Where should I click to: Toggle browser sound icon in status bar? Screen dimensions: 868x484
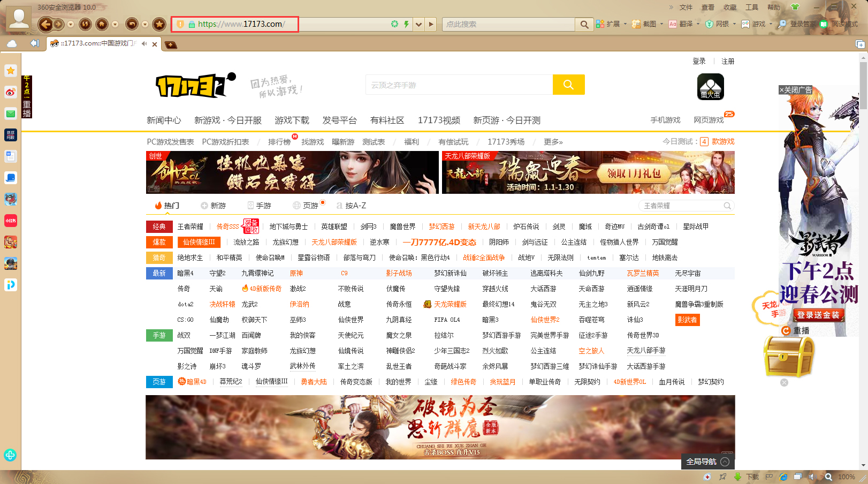pyautogui.click(x=812, y=477)
